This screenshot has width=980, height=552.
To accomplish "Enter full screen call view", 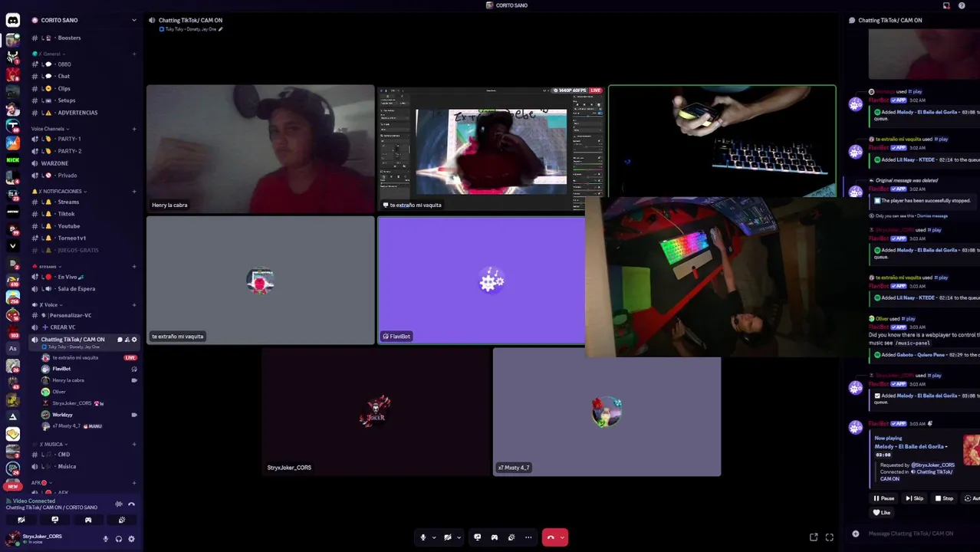I will click(829, 537).
